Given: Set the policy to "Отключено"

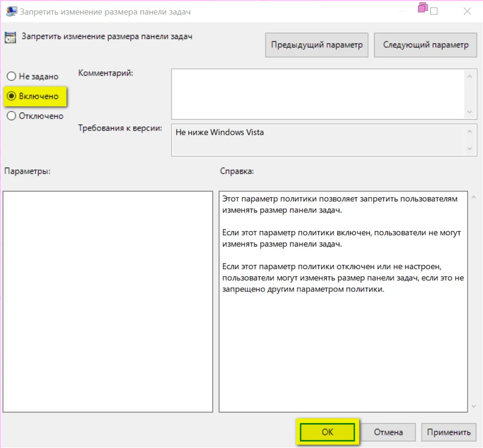Looking at the screenshot, I should 11,116.
